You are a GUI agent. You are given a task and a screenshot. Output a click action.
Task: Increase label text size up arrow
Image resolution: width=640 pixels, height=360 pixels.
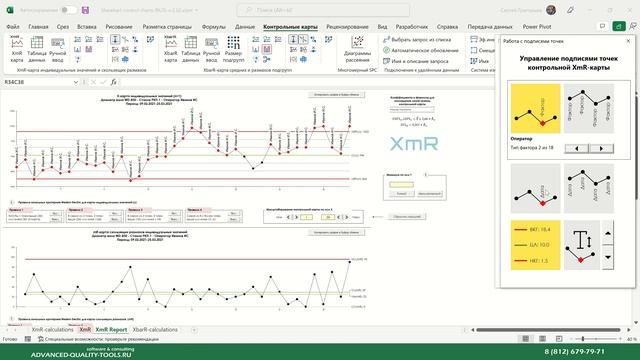coord(608,233)
